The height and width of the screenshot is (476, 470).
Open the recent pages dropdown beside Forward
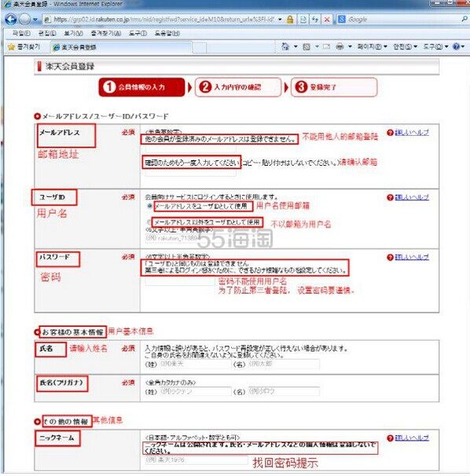pos(35,20)
